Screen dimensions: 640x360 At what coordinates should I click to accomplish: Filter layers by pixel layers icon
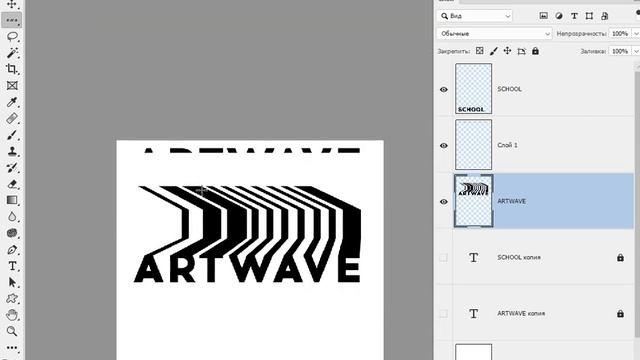[x=543, y=16]
